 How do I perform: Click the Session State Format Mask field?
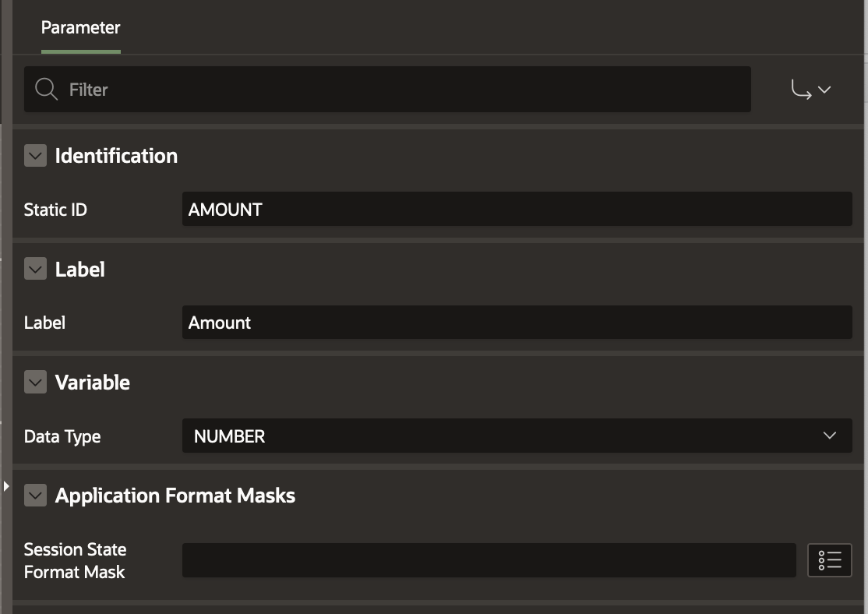[x=489, y=560]
